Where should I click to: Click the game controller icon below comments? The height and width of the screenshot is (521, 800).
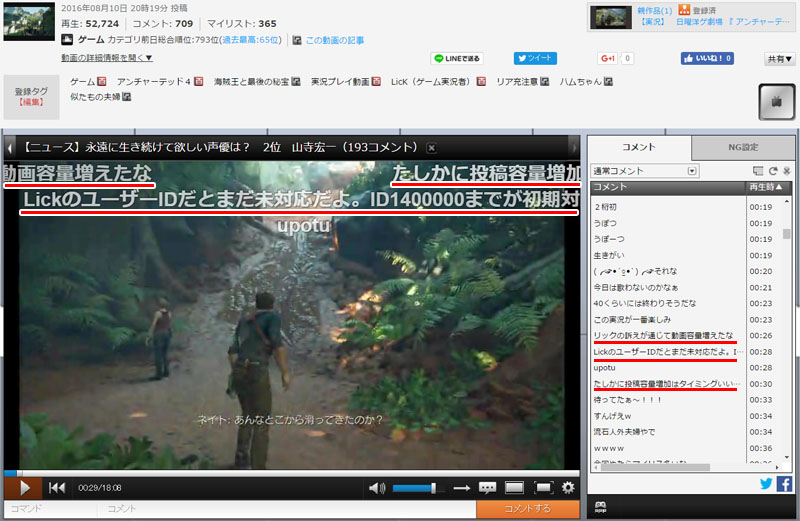click(x=601, y=507)
